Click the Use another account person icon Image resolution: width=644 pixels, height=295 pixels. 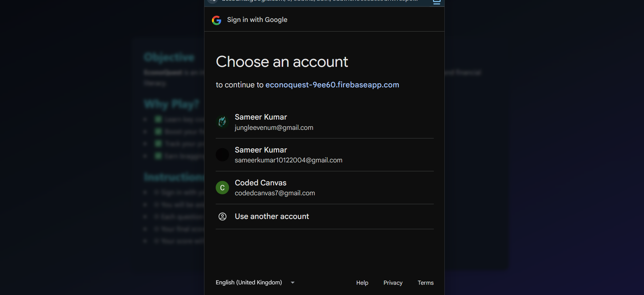tap(223, 217)
